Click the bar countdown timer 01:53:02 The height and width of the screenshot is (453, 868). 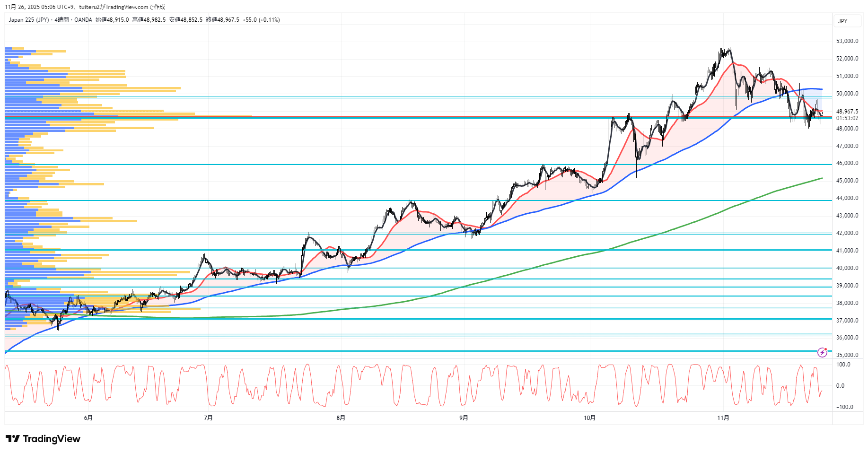847,118
